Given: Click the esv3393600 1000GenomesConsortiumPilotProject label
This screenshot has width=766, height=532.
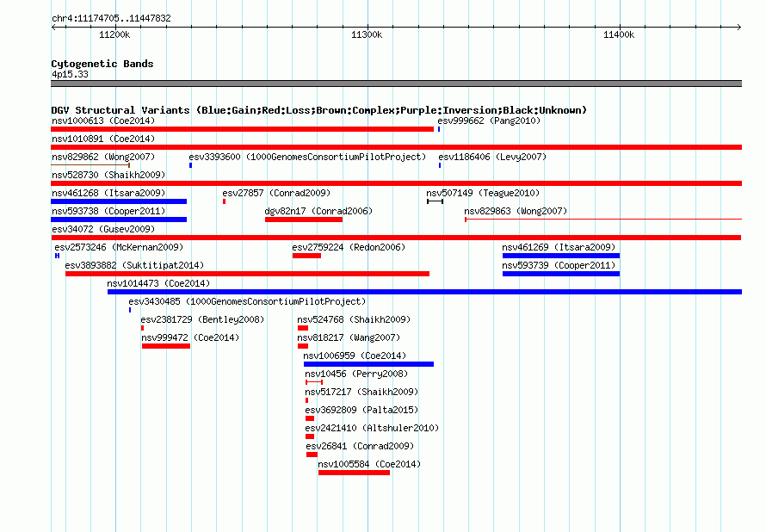Looking at the screenshot, I should [x=307, y=157].
